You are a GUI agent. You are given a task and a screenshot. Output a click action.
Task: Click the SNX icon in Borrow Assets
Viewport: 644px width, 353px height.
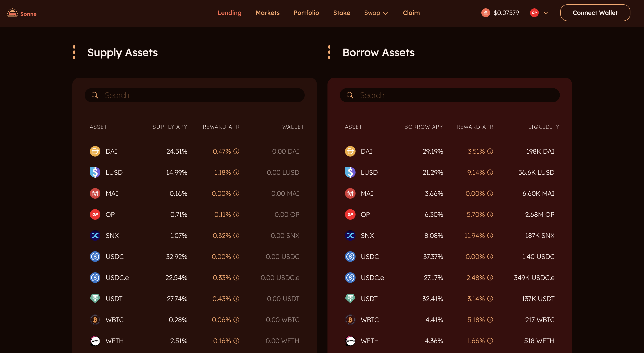350,235
